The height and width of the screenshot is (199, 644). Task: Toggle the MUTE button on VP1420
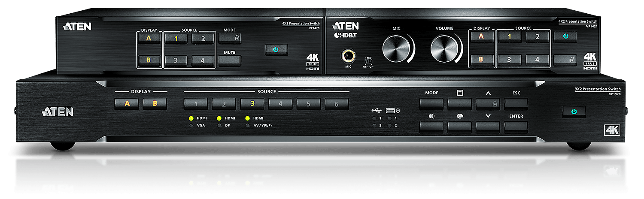coord(229,60)
